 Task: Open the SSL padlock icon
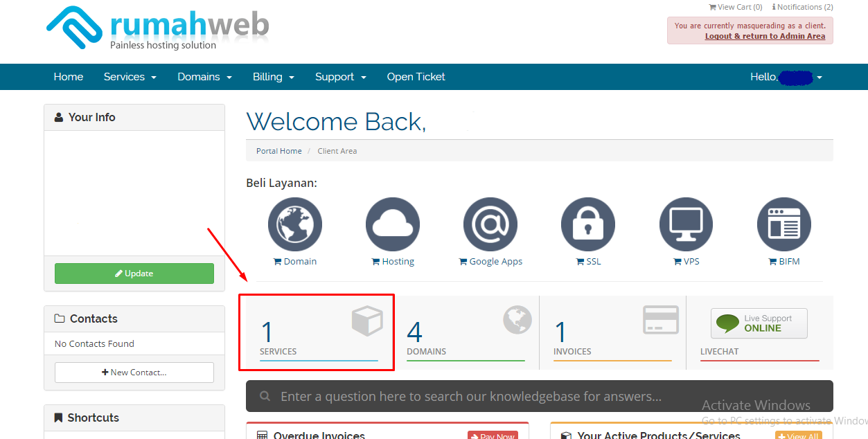coord(588,224)
